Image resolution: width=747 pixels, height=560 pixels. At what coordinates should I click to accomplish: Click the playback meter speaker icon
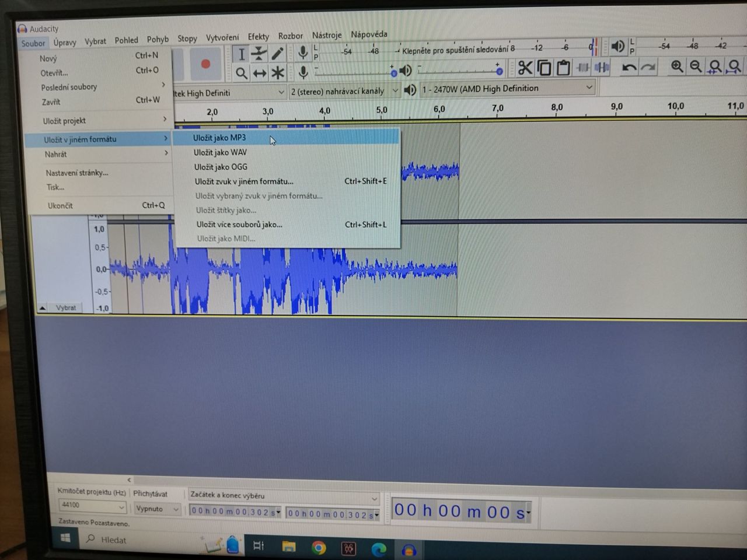[x=617, y=46]
